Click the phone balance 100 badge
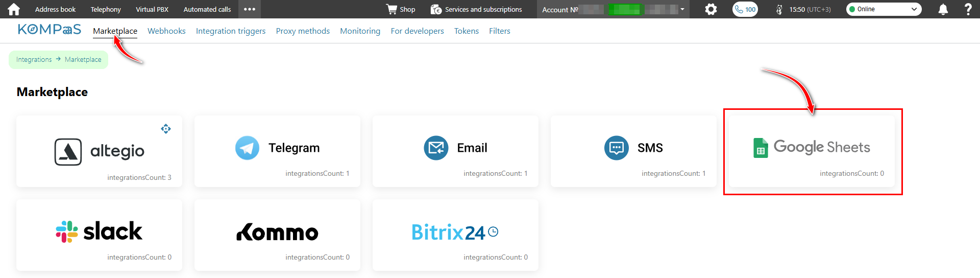This screenshot has width=980, height=278. coord(745,9)
